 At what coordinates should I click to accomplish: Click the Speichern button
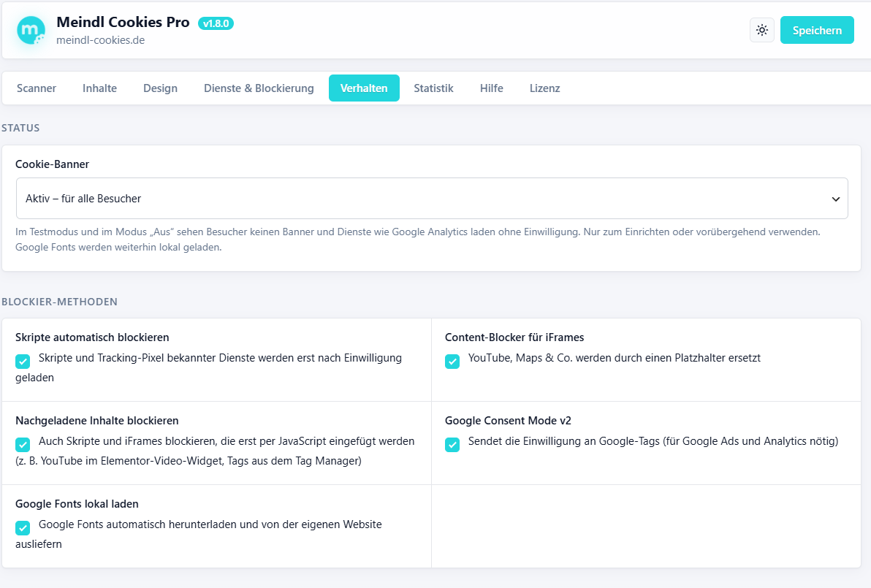817,30
